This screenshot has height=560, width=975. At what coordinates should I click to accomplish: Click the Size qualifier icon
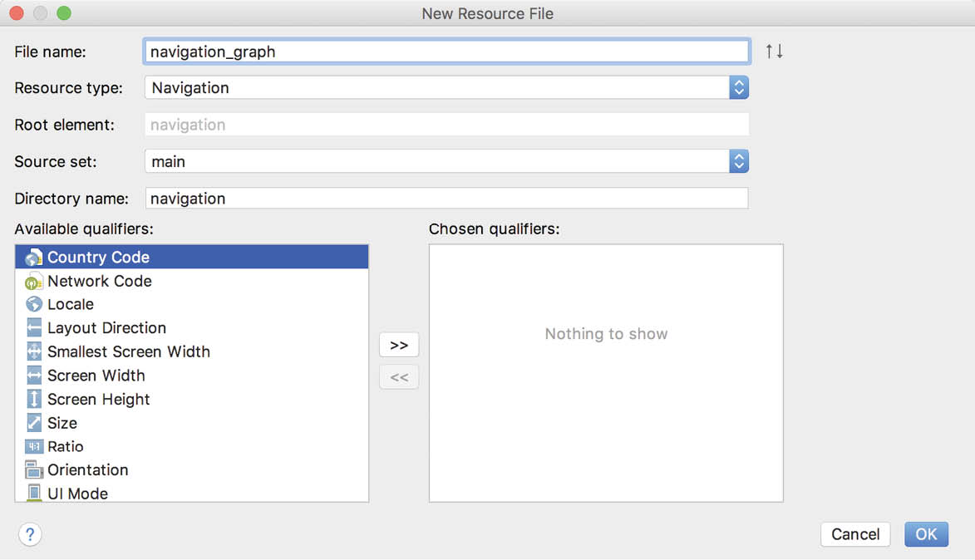pyautogui.click(x=33, y=423)
